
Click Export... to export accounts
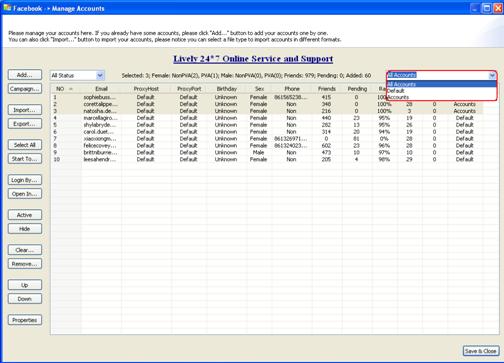coord(25,124)
